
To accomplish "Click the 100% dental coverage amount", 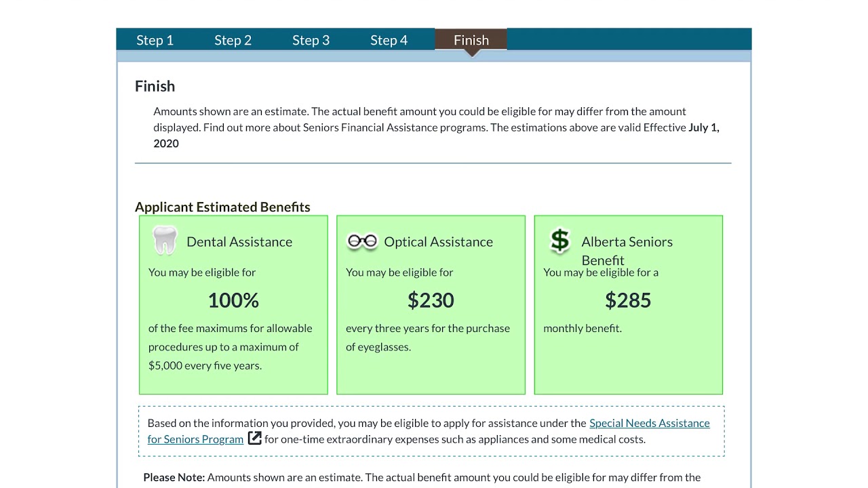I will point(233,300).
